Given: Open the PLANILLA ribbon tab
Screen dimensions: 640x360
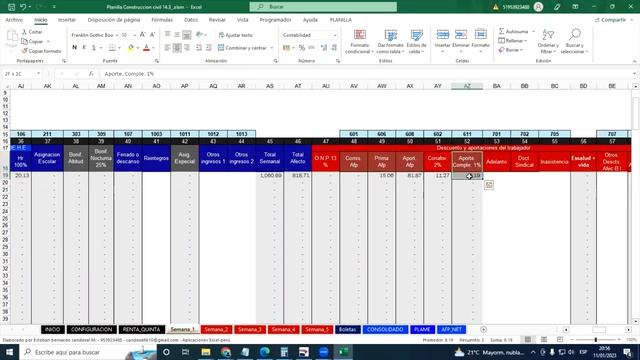Looking at the screenshot, I should click(x=340, y=20).
